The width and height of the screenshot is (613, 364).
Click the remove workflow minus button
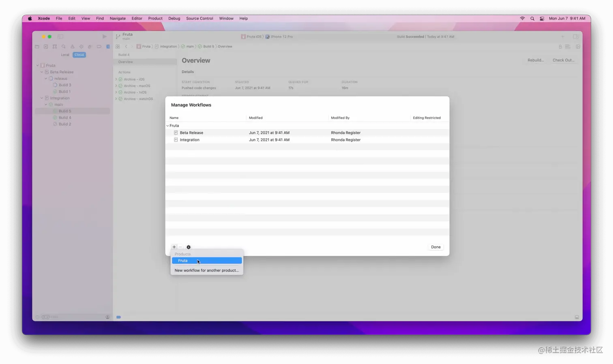click(x=180, y=247)
